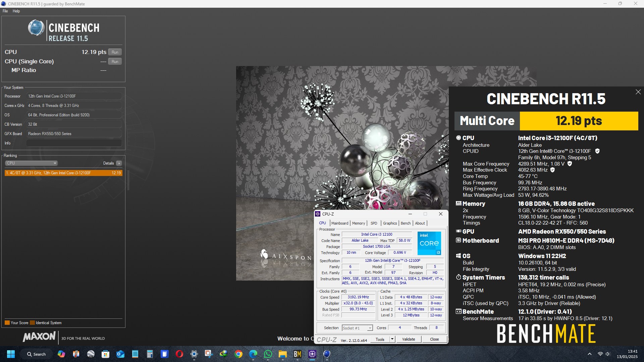
Task: Click the BenchMate Memory section icon
Action: click(x=459, y=203)
